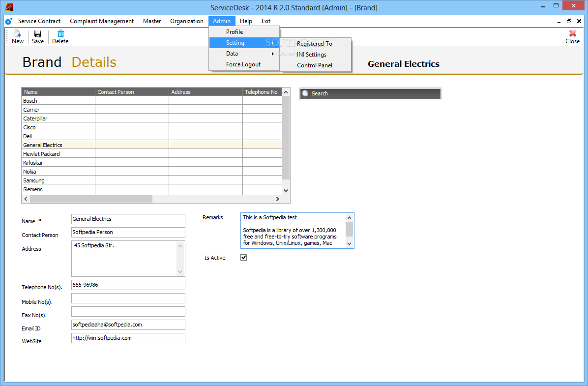Viewport: 588px width, 386px height.
Task: Click the Telephone No(s) field
Action: (128, 285)
